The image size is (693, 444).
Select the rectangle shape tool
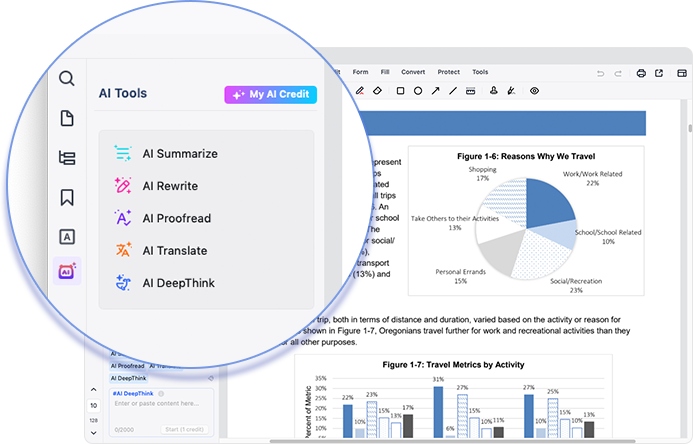coord(400,91)
